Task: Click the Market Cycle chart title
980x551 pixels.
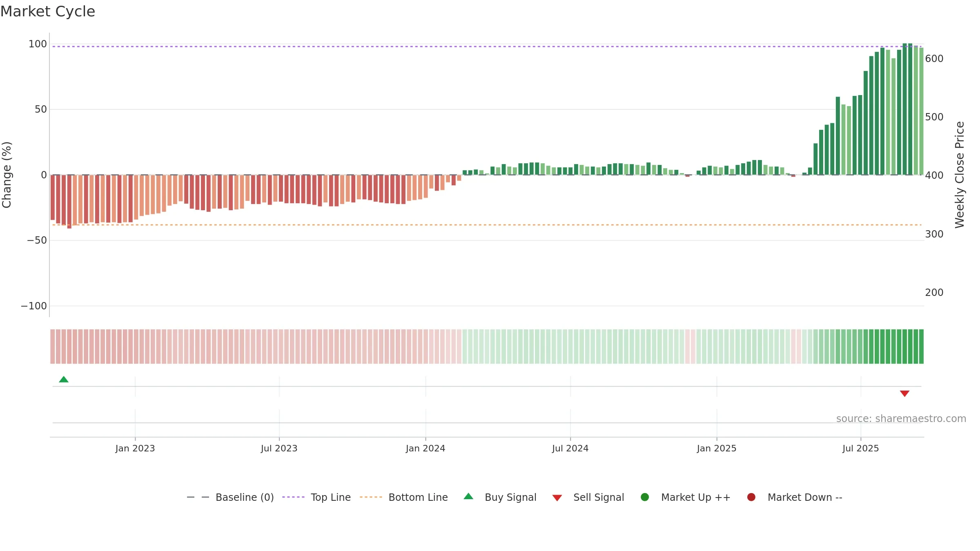Action: coord(48,11)
